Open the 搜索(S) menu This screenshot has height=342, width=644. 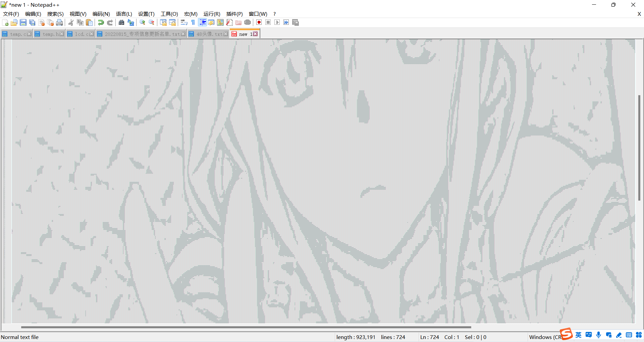click(55, 14)
